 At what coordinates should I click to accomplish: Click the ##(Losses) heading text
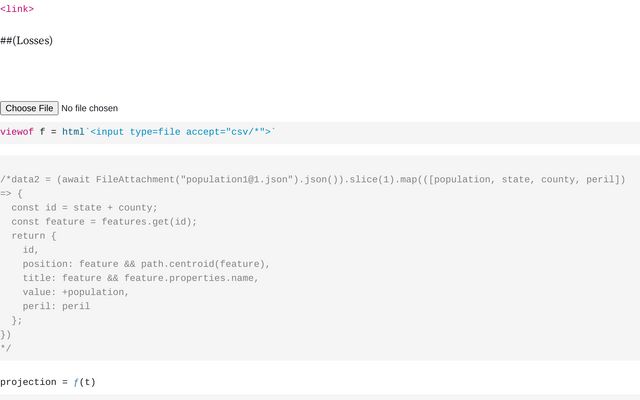coord(27,41)
